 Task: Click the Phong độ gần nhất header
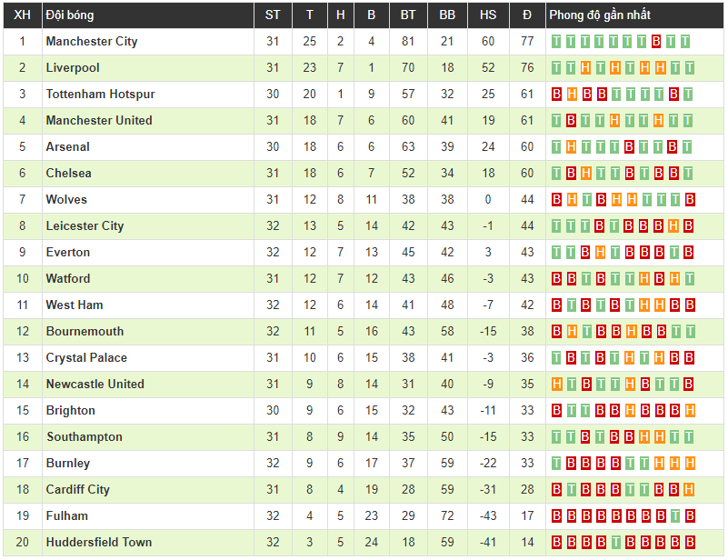click(x=600, y=15)
